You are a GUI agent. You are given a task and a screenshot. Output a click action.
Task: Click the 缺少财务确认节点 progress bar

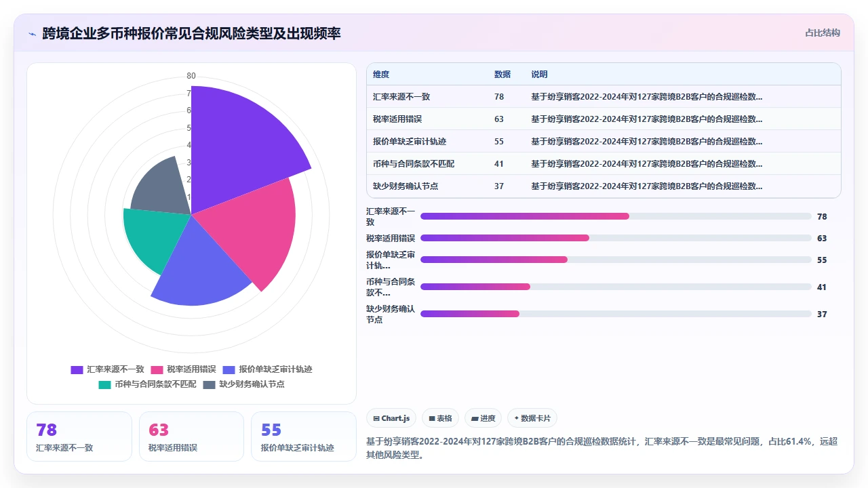(x=616, y=314)
